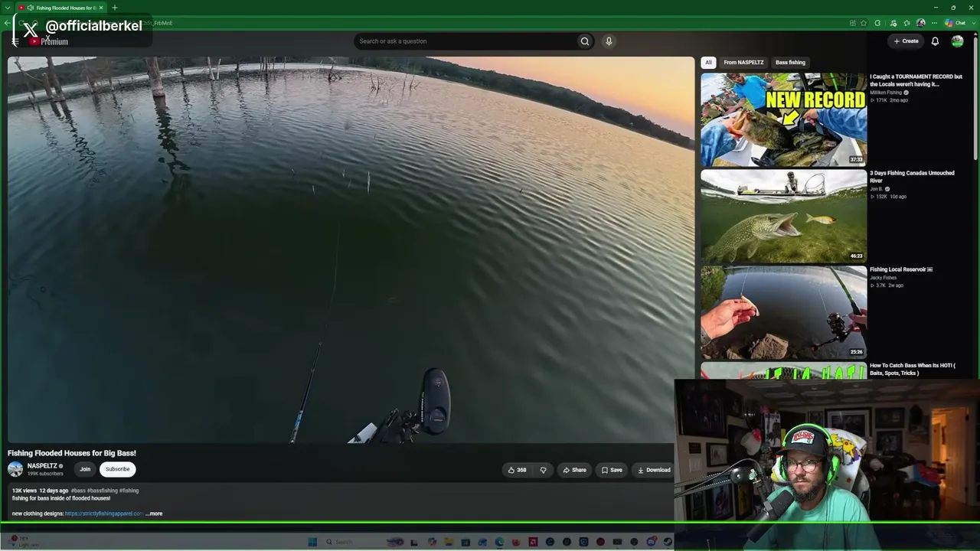Viewport: 980px width, 551px height.
Task: Open '3 Days Fishing Canadas Untouched River' title
Action: click(912, 177)
